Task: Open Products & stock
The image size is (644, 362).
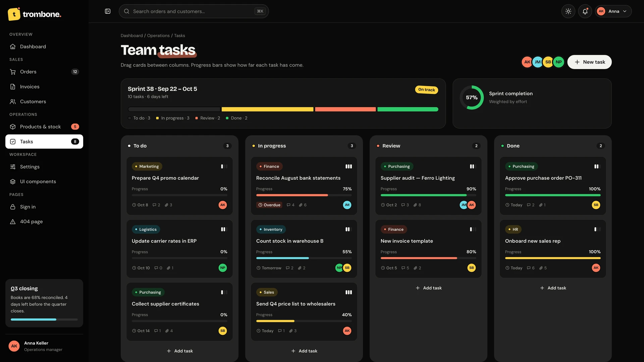Action: 44,127
